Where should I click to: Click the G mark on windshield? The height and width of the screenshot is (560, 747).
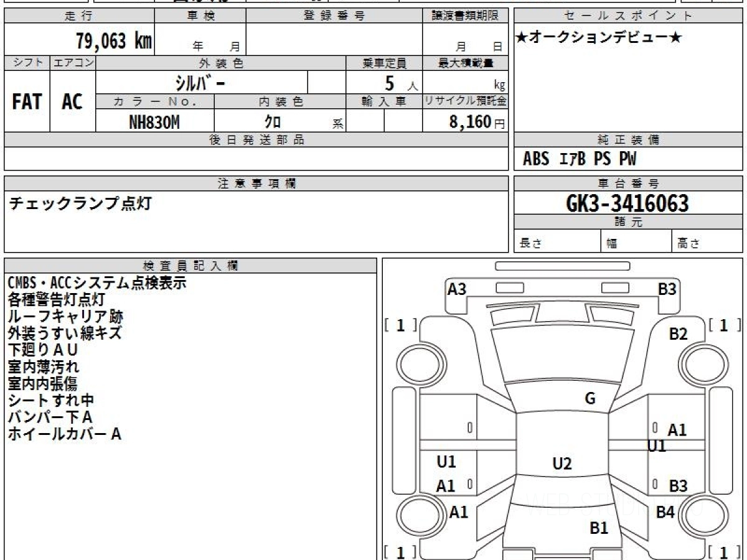pos(590,399)
